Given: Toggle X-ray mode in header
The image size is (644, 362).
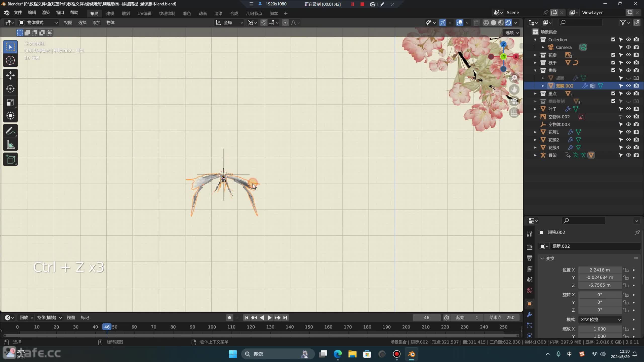Looking at the screenshot, I should click(x=476, y=23).
